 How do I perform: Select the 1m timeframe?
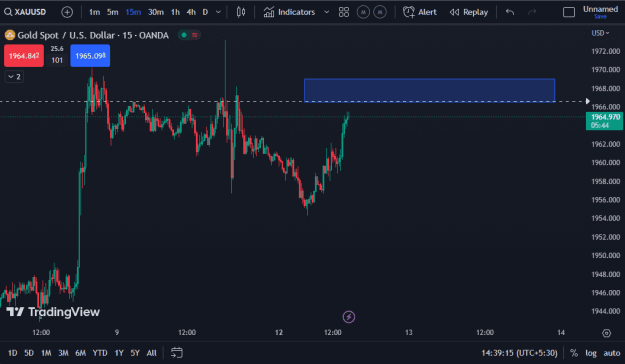[94, 12]
